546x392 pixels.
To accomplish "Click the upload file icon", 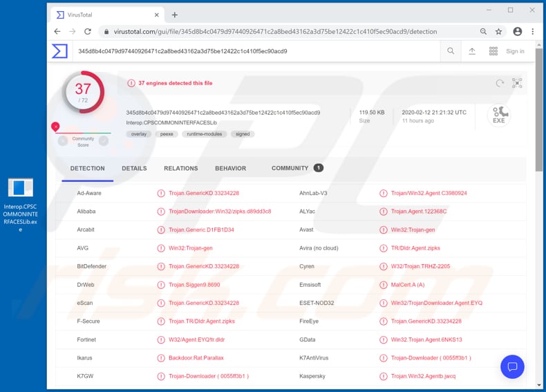I will tap(472, 51).
